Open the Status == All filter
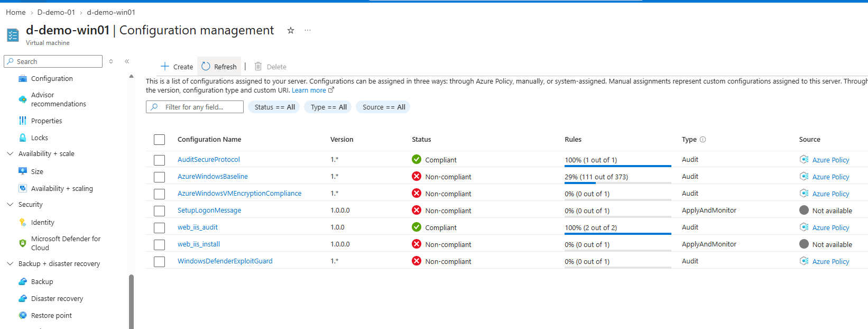The height and width of the screenshot is (329, 868). (x=274, y=107)
